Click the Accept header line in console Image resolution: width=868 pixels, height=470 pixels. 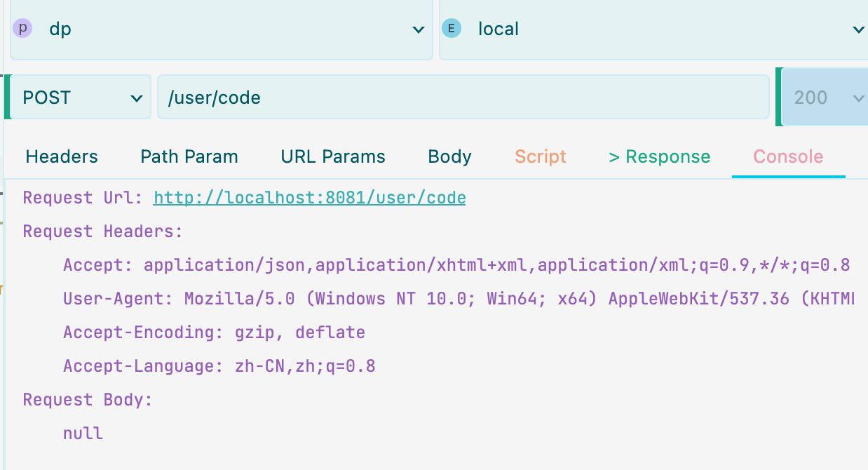coord(456,265)
